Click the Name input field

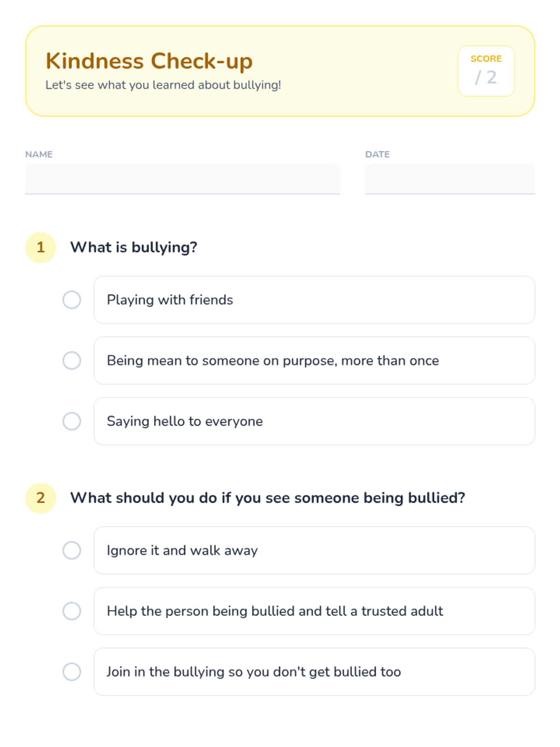point(182,179)
